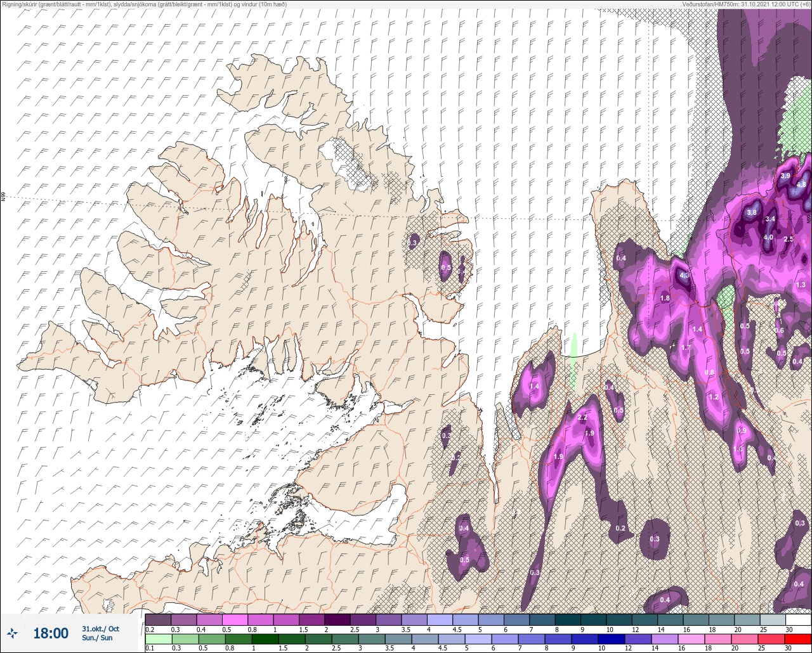812x653 pixels.
Task: Click the 3.9 precipitation value on the map
Action: pos(785,176)
